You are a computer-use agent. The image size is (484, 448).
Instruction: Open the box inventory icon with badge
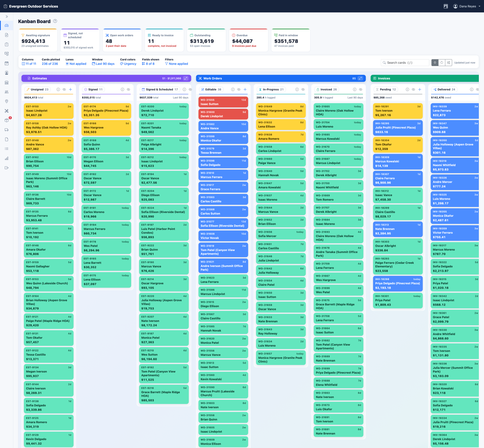pos(6,120)
